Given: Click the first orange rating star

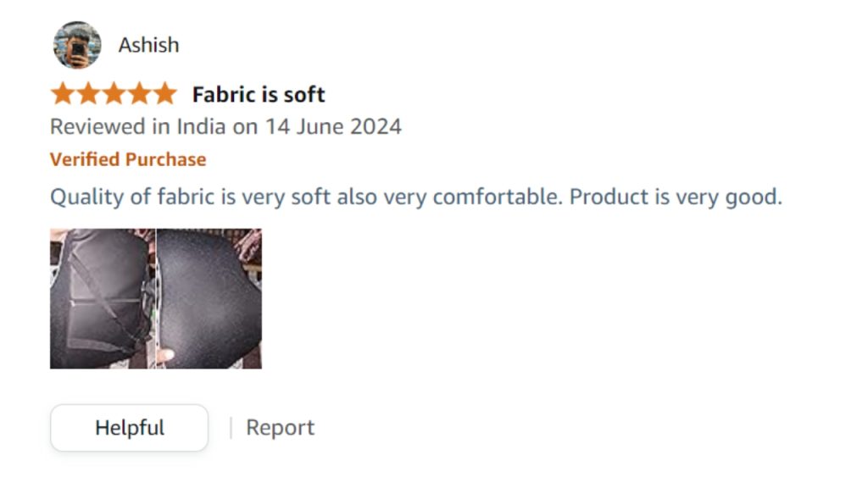Looking at the screenshot, I should [63, 93].
